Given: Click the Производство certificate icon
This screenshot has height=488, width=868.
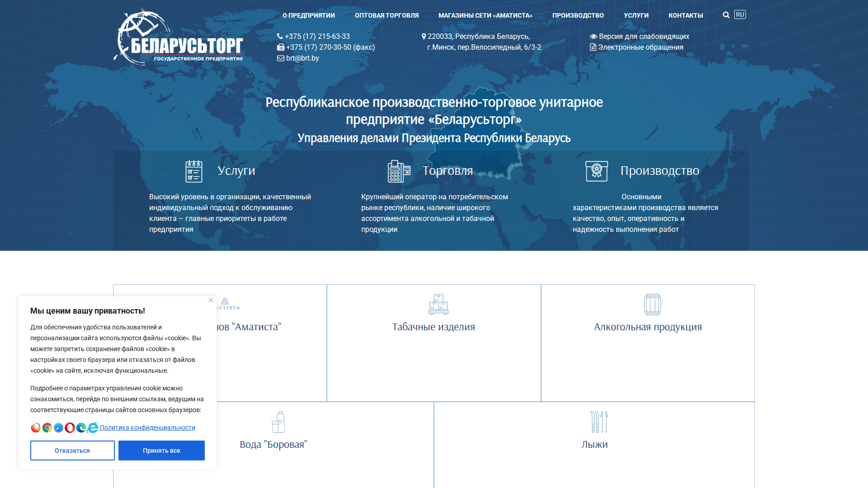Looking at the screenshot, I should (597, 171).
